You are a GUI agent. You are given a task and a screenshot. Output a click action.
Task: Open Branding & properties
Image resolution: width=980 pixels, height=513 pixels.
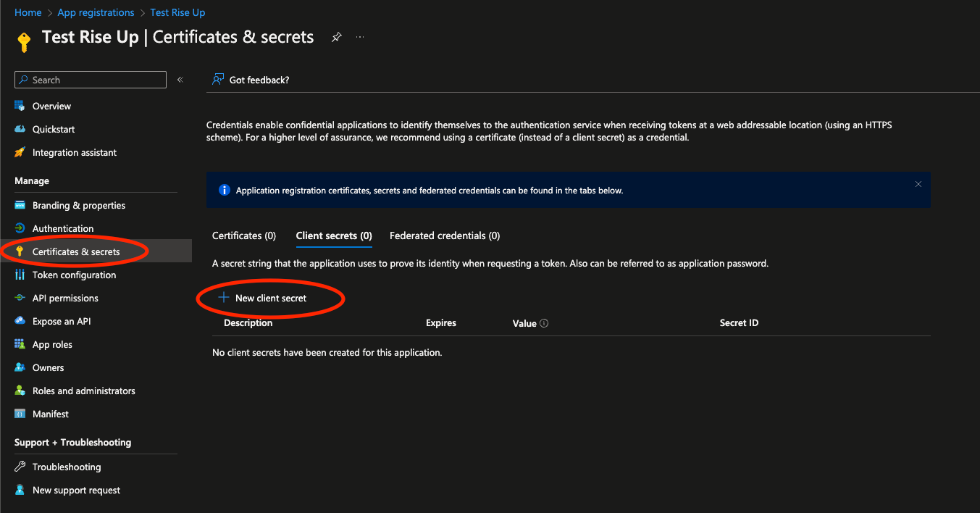pyautogui.click(x=75, y=205)
